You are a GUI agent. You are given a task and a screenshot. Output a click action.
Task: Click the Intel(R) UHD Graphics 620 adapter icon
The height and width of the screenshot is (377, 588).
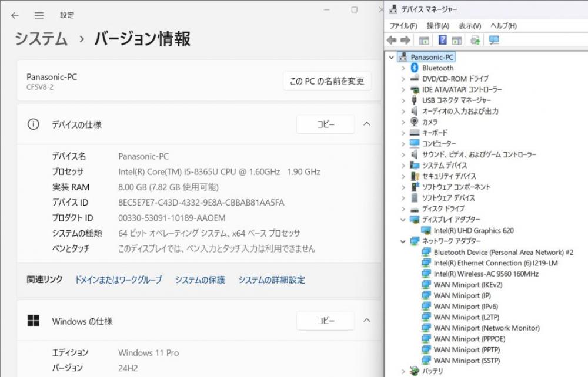point(426,230)
